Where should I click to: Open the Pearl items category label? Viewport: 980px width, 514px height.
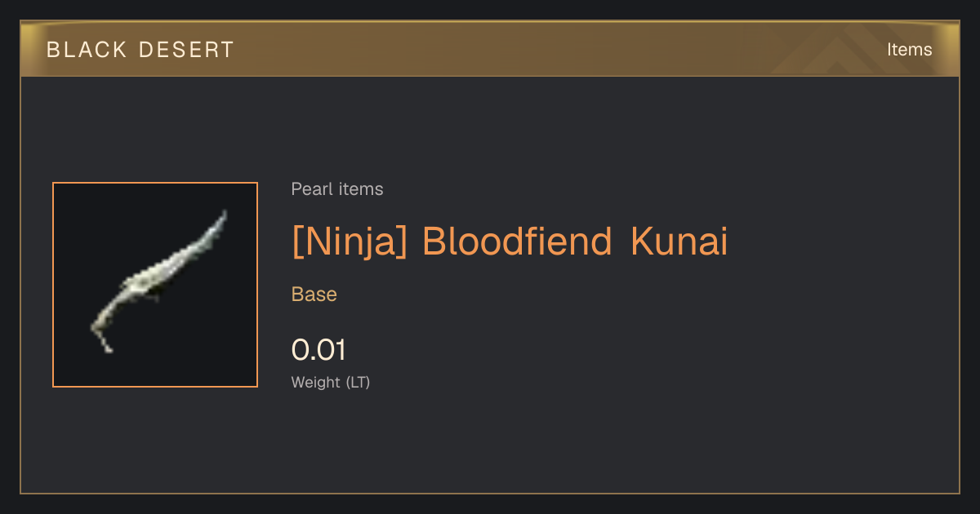pos(337,189)
